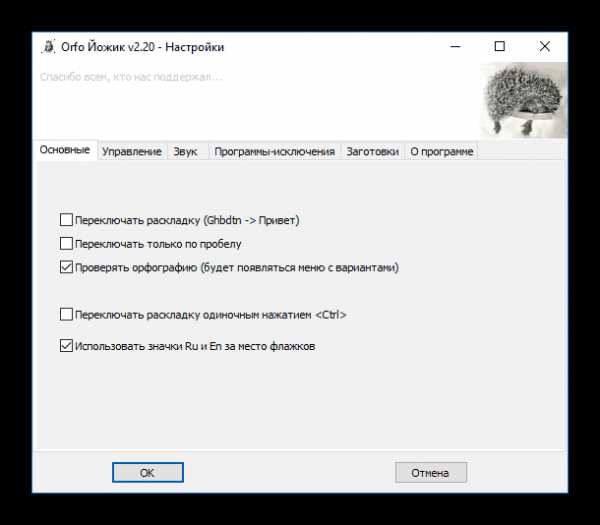Open the Звук tab
Screen dimensions: 600x525
click(186, 152)
